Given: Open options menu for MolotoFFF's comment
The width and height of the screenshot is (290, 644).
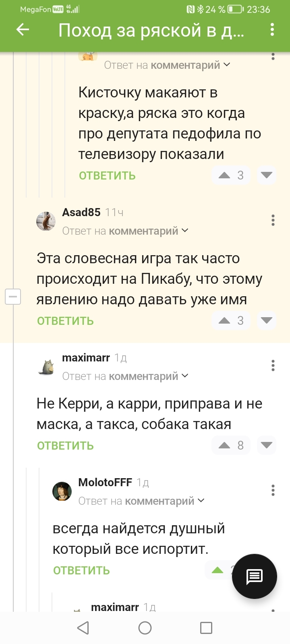Looking at the screenshot, I should tap(273, 490).
